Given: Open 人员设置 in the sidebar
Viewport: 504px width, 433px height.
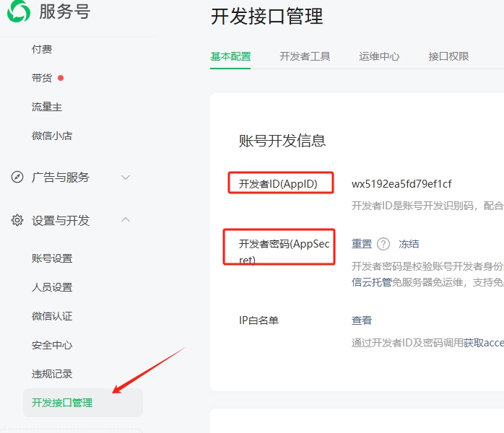Looking at the screenshot, I should click(x=52, y=287).
